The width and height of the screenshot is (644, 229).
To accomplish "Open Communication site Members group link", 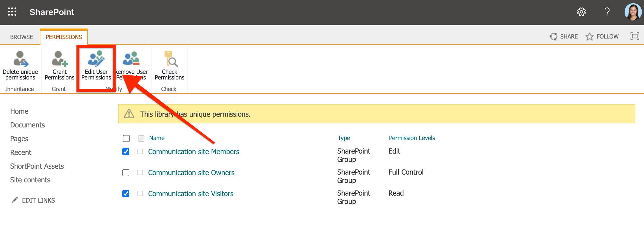I will pos(193,152).
